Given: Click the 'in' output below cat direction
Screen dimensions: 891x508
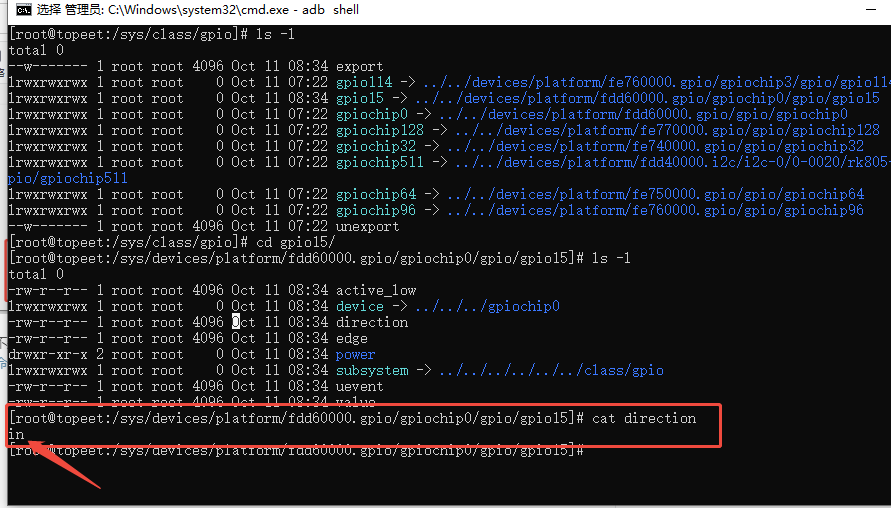Looking at the screenshot, I should [x=16, y=435].
